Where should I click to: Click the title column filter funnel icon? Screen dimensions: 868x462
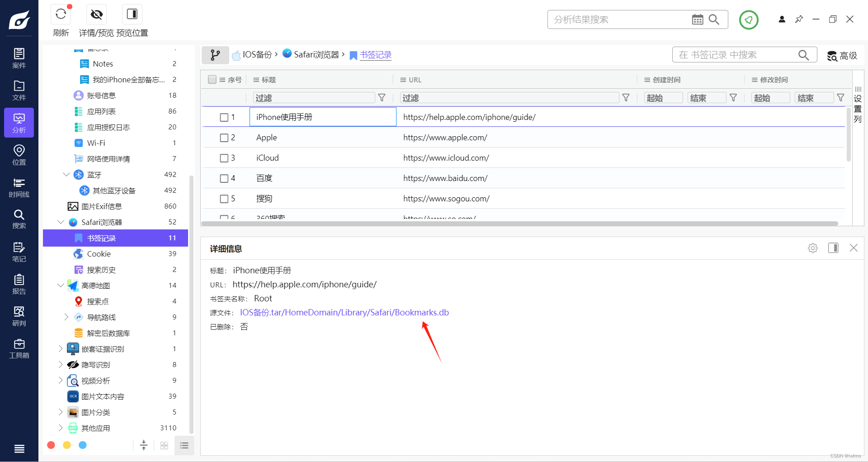[x=382, y=98]
